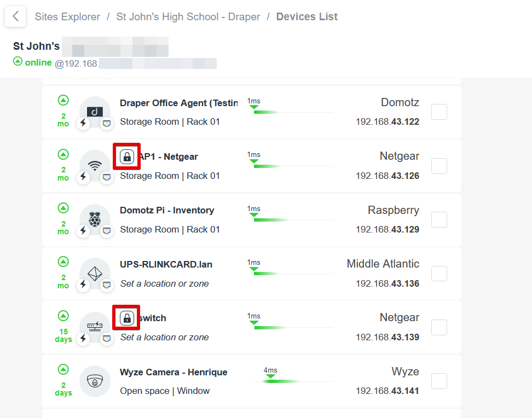Viewport: 532px width, 418px height.
Task: Open the Wyze Camera - Henrique device name
Action: click(174, 372)
